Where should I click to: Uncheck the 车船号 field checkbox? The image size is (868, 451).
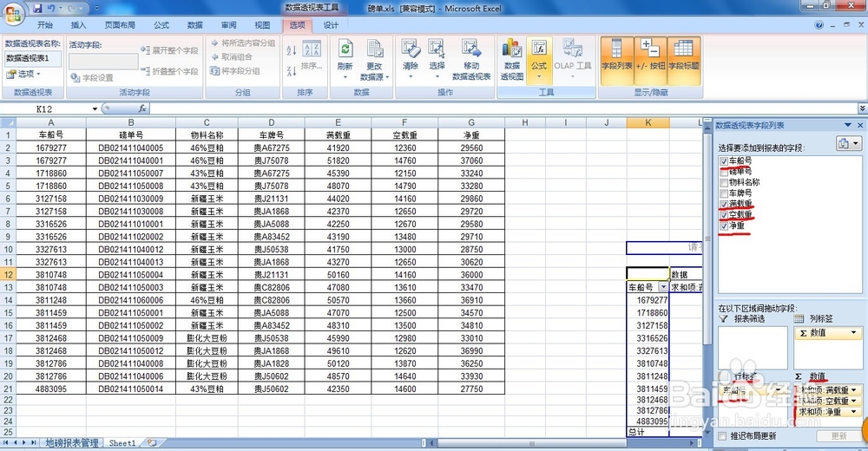(724, 161)
